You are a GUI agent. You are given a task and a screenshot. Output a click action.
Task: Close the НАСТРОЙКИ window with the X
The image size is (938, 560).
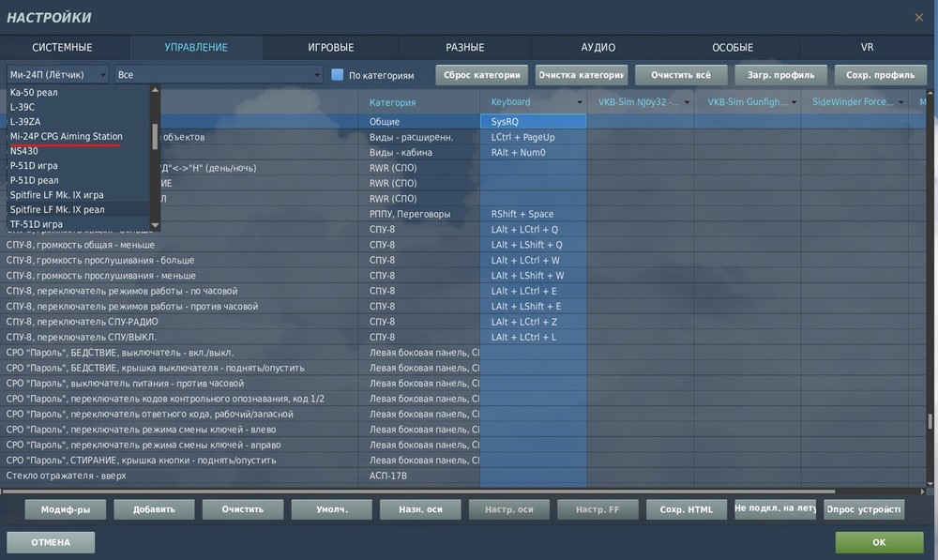(919, 17)
